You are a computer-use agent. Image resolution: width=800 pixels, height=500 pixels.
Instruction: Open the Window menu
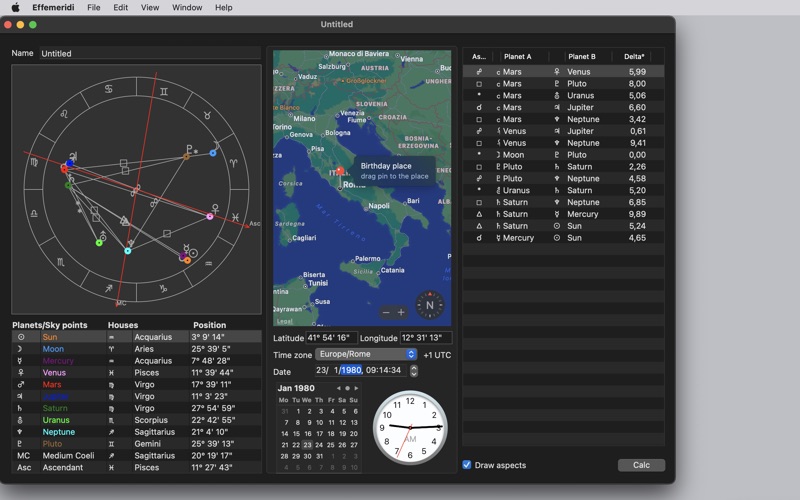point(187,7)
